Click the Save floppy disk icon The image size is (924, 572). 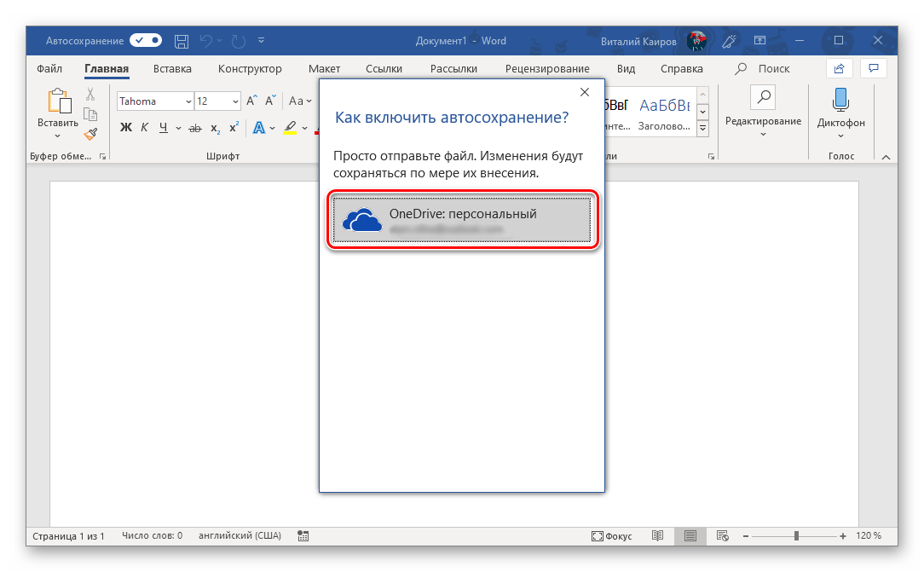181,40
